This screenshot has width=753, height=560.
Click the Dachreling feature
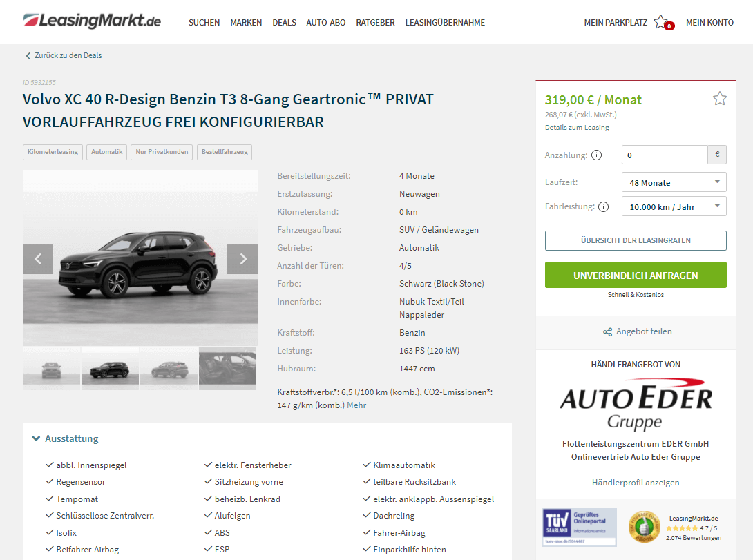pos(394,516)
